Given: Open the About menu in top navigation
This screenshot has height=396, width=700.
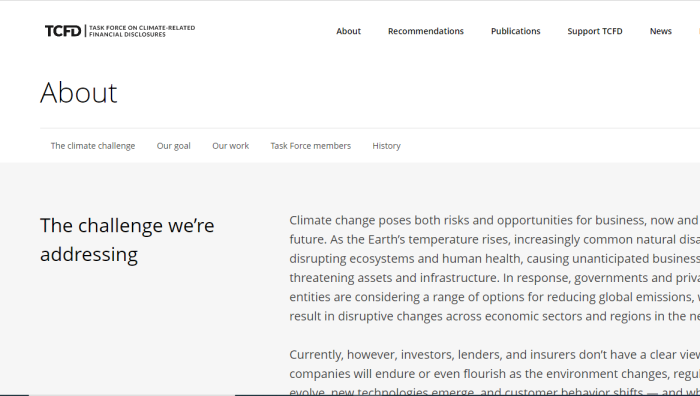Looking at the screenshot, I should coord(348,31).
